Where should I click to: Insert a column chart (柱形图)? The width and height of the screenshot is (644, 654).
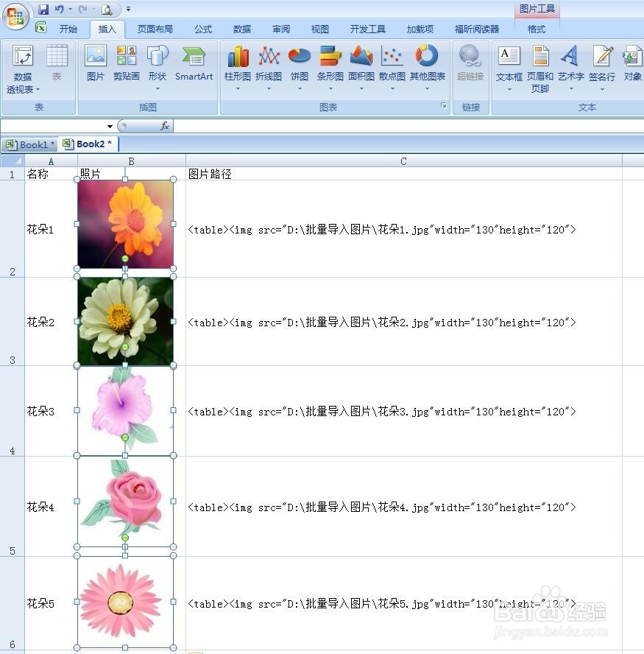[238, 63]
